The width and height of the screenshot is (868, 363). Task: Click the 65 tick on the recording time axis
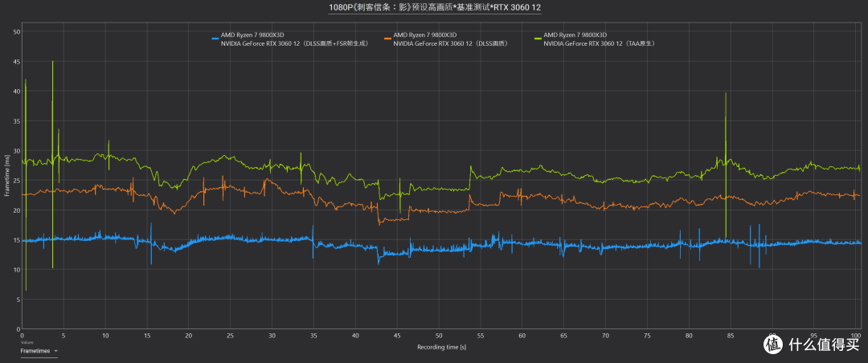click(x=563, y=336)
